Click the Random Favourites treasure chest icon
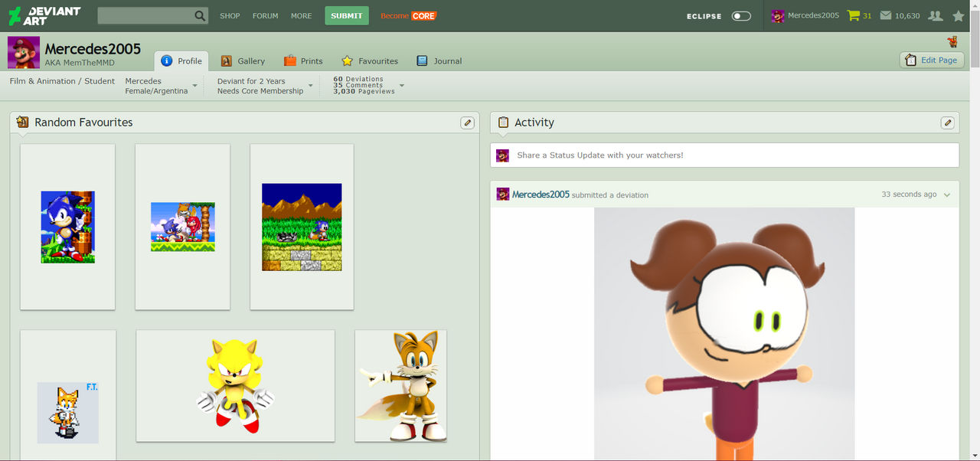Image resolution: width=980 pixels, height=461 pixels. (x=22, y=122)
